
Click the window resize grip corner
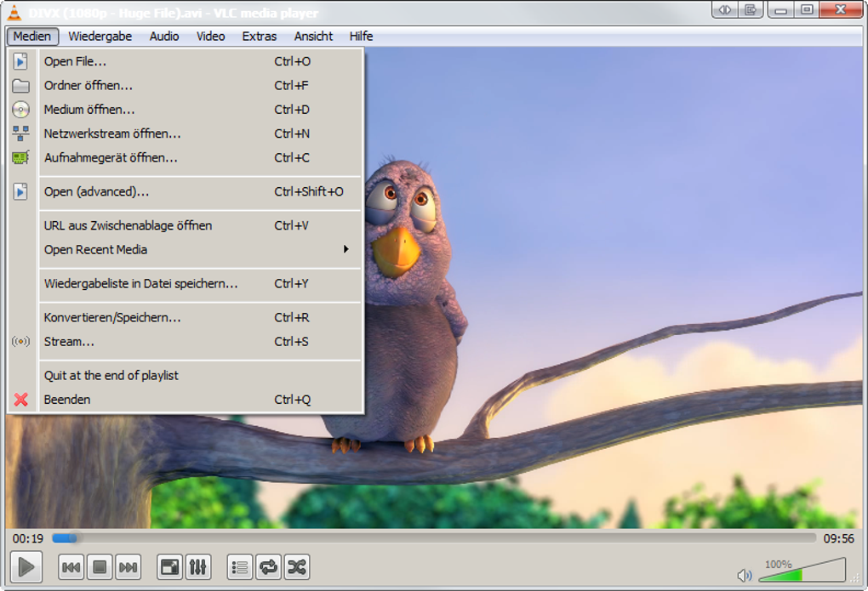(855, 577)
